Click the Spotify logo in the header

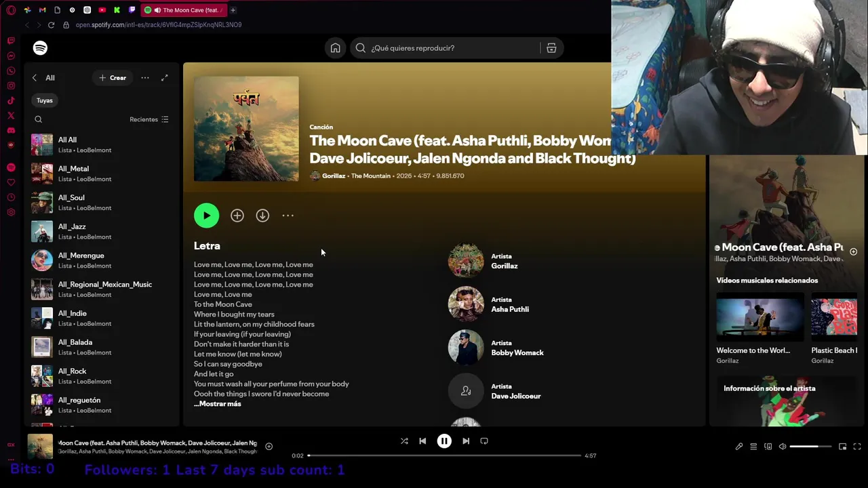(40, 48)
